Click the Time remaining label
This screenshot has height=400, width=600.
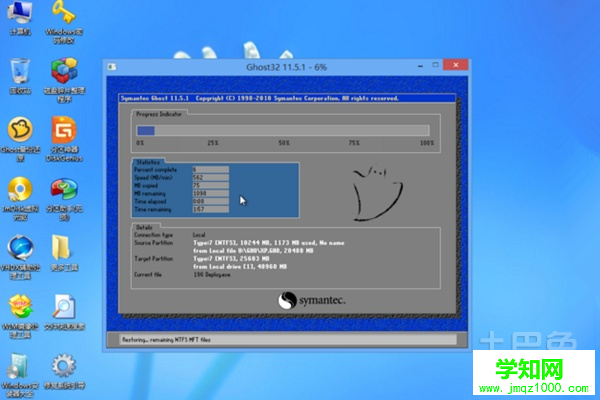tap(153, 210)
